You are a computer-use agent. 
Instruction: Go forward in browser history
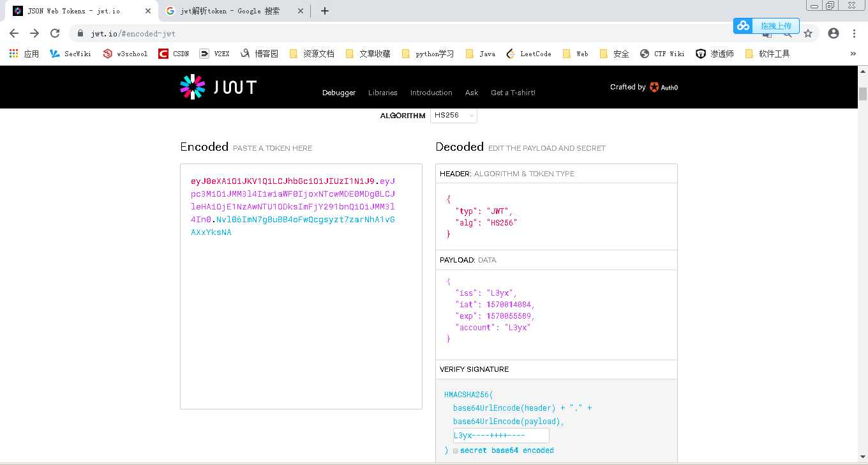(34, 33)
